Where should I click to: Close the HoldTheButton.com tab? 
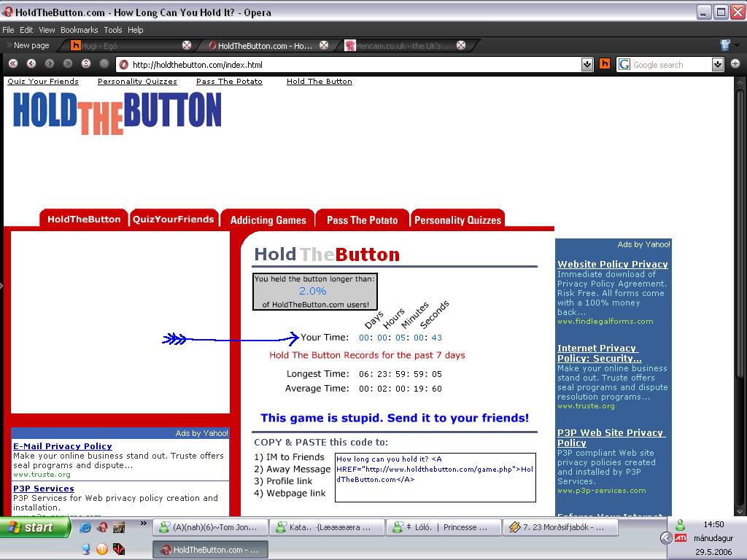point(324,45)
